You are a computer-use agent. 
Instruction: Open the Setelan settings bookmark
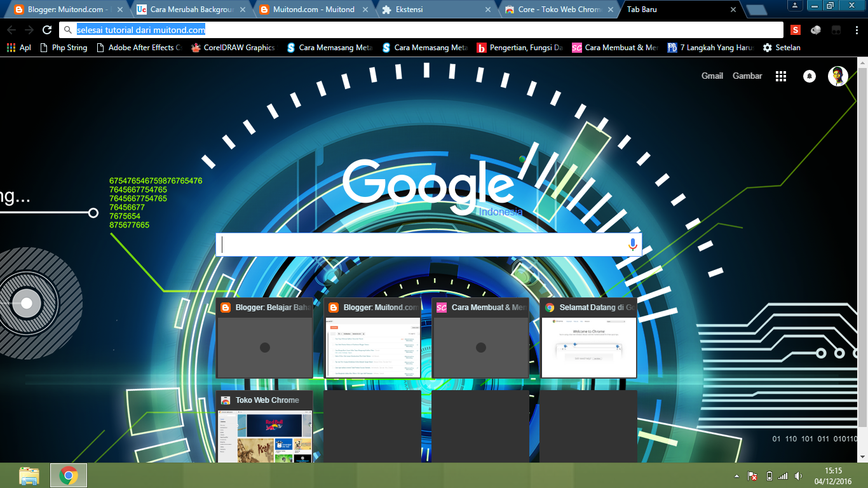782,48
